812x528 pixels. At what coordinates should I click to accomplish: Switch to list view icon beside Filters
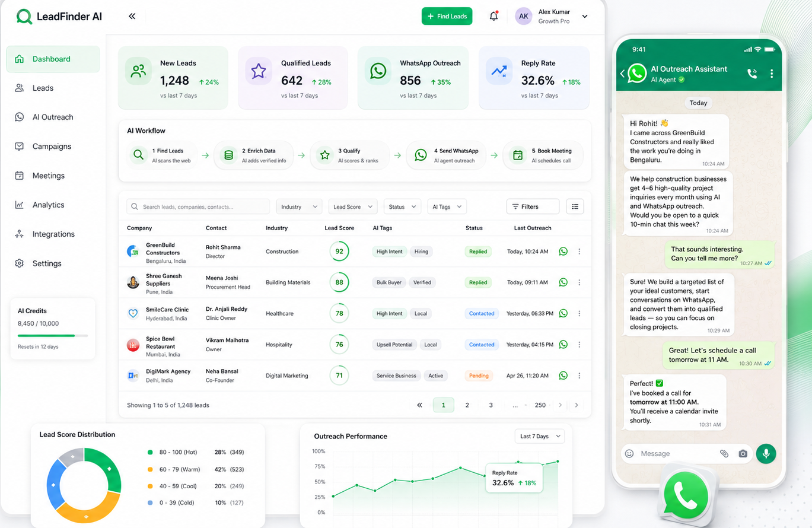tap(575, 206)
